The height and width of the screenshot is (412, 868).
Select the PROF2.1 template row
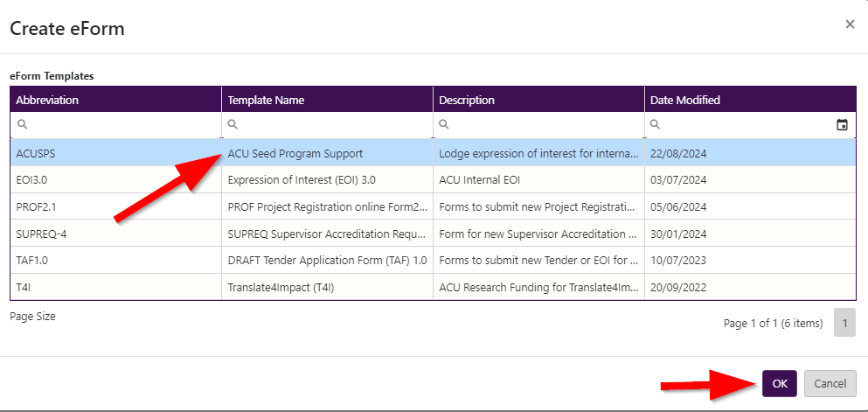click(35, 207)
